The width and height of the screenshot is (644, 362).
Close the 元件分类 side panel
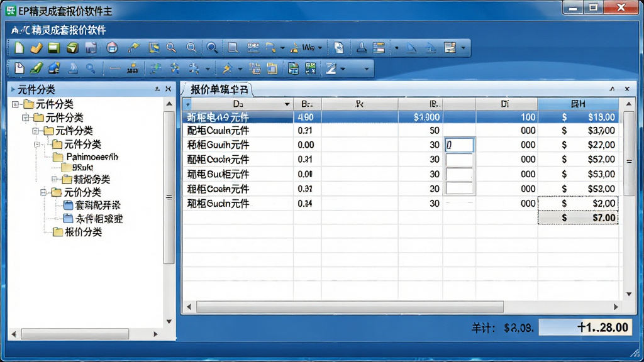point(169,89)
